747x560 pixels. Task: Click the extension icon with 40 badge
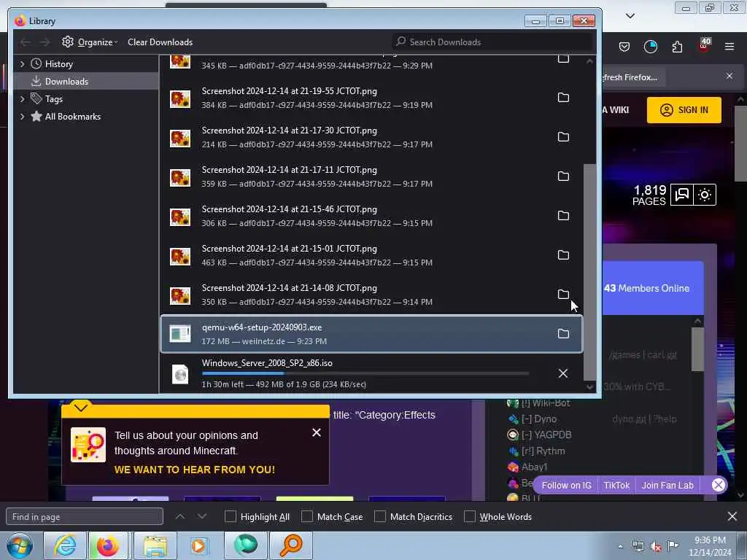click(704, 46)
